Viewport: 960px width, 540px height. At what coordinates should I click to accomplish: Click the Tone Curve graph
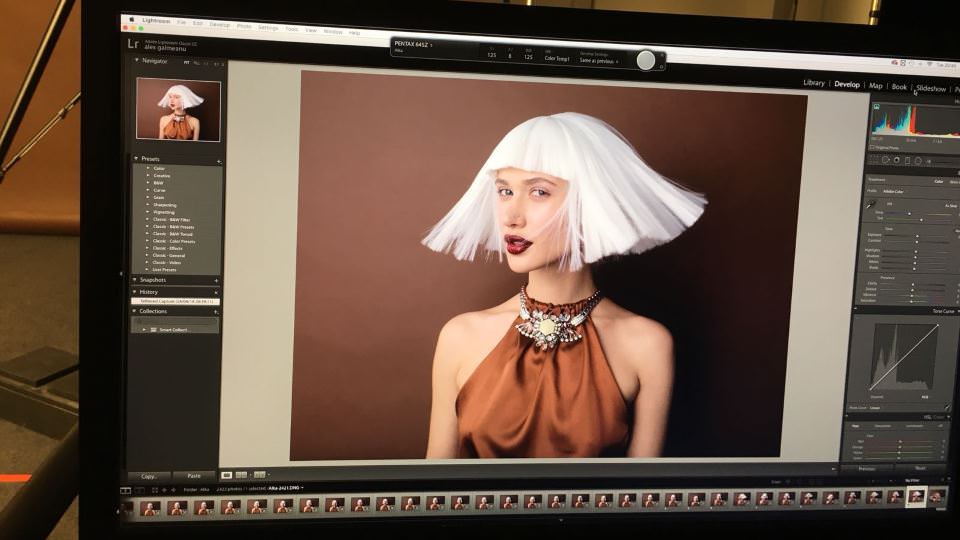904,358
